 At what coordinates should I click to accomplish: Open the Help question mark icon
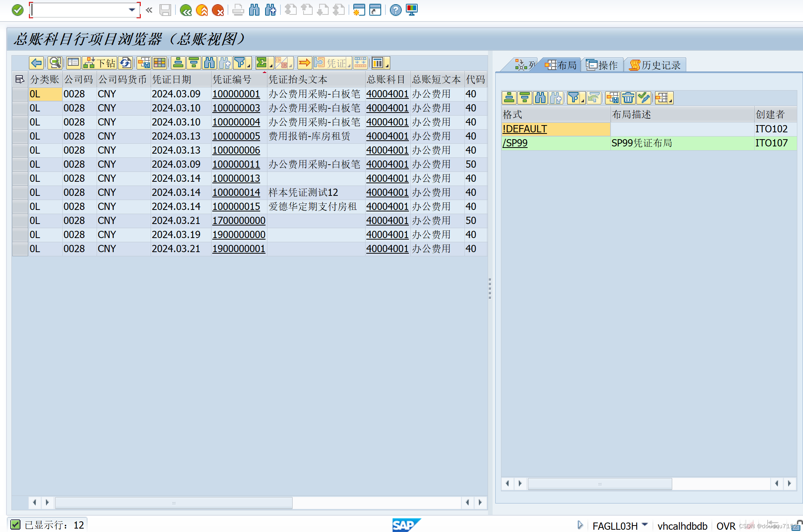396,10
